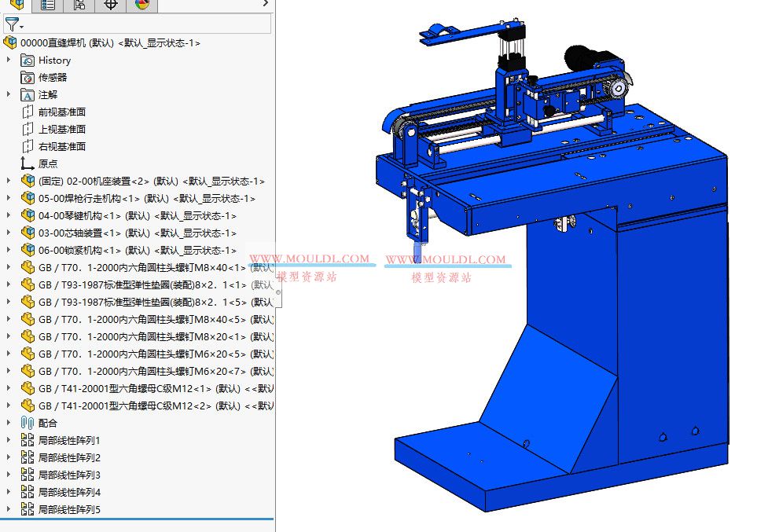
Task: Select the 传感器 sensors folder icon
Action: 26,77
